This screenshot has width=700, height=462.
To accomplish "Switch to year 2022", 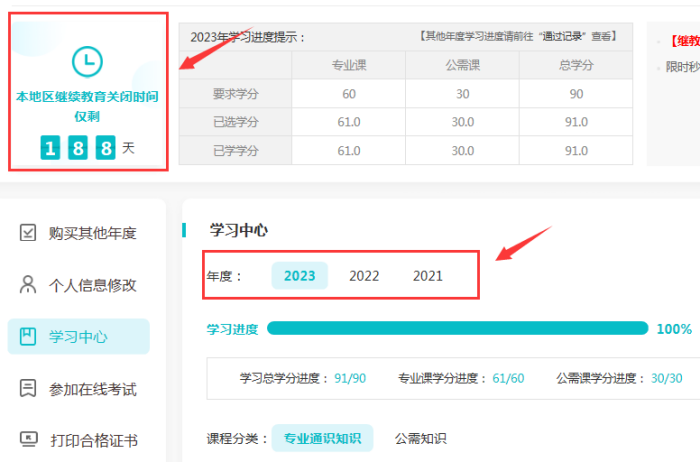I will pos(364,276).
